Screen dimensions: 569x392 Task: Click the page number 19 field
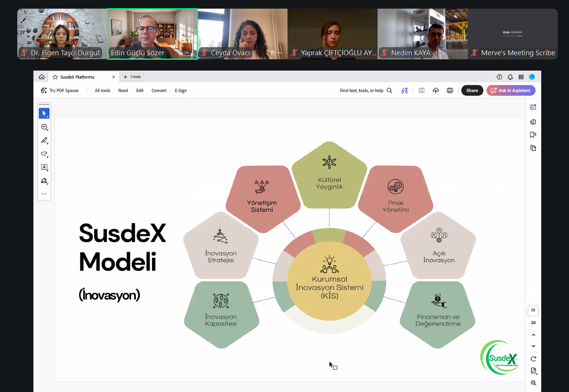tap(533, 311)
